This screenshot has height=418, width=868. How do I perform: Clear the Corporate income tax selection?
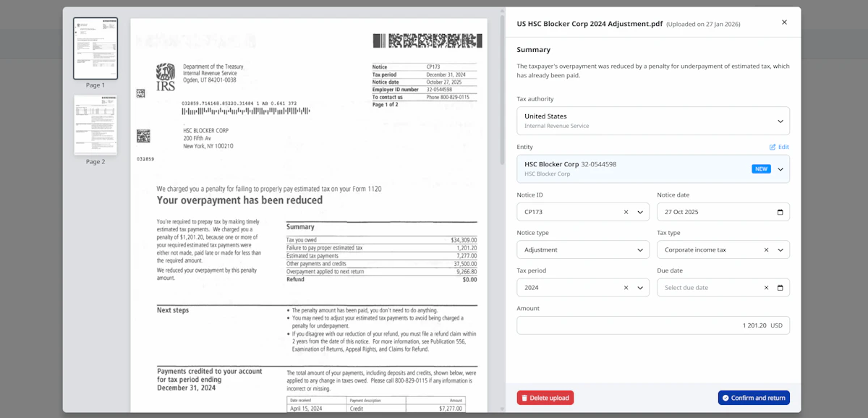point(767,249)
